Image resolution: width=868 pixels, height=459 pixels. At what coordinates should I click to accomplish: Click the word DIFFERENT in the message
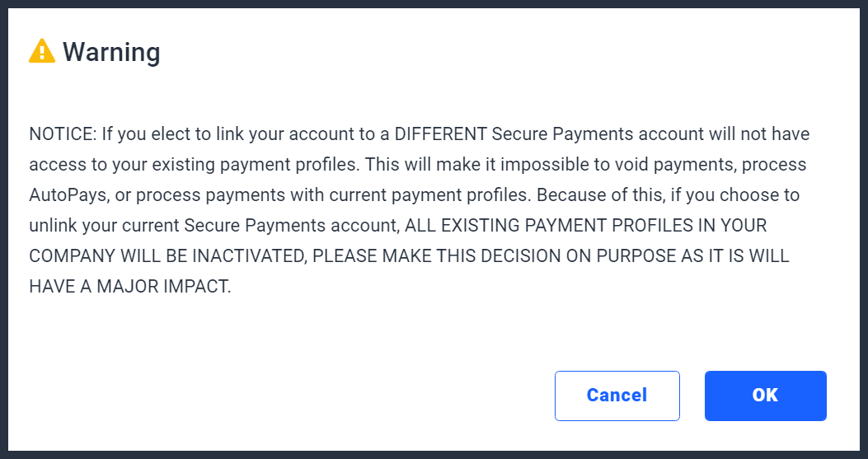(440, 134)
